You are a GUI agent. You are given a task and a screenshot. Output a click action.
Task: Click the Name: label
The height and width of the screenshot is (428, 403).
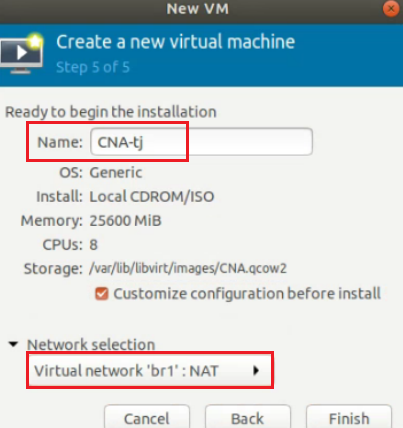pyautogui.click(x=60, y=142)
